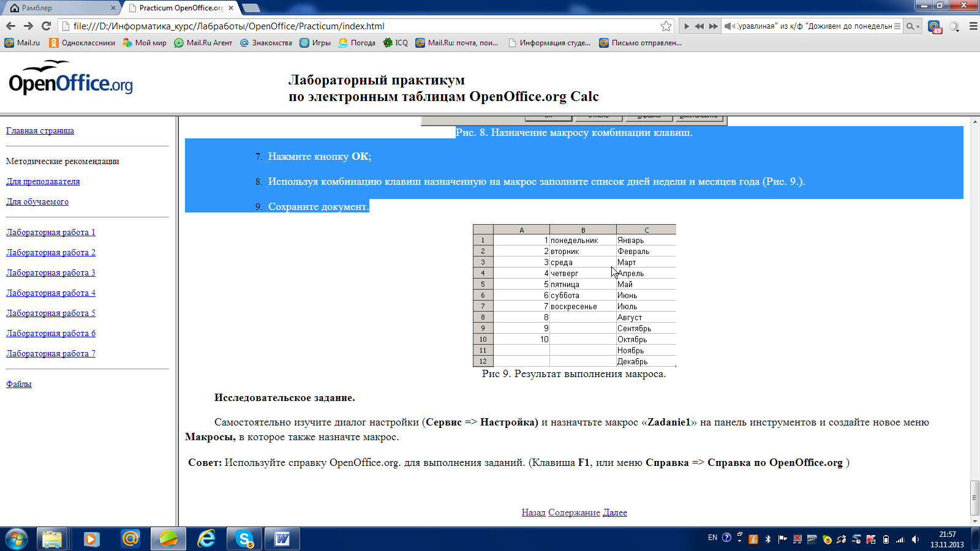
Task: Click the EN language indicator in tray
Action: click(712, 538)
